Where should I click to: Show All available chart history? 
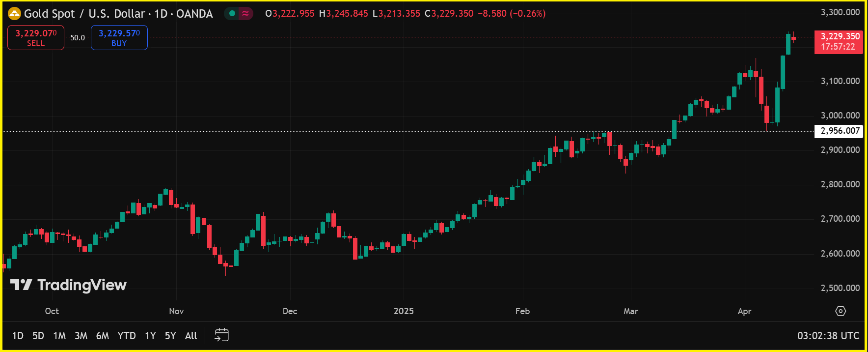(x=191, y=336)
